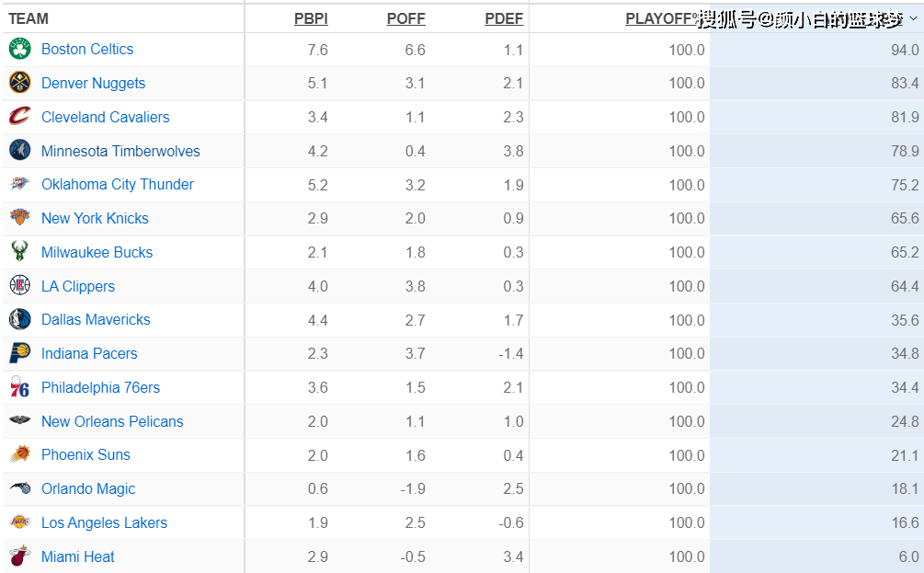This screenshot has width=924, height=573.
Task: Click the Denver Nuggets team logo
Action: (20, 84)
